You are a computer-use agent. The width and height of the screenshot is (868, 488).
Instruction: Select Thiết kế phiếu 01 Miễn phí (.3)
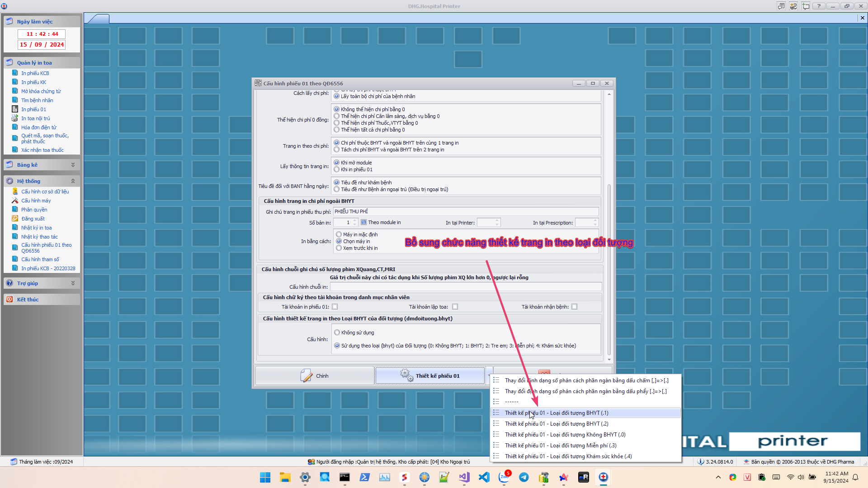(561, 446)
